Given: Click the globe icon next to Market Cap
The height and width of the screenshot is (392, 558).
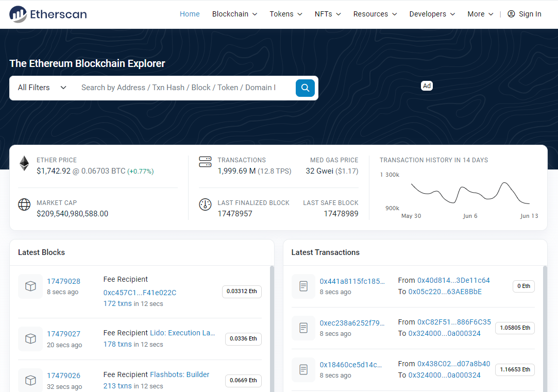Looking at the screenshot, I should (24, 204).
